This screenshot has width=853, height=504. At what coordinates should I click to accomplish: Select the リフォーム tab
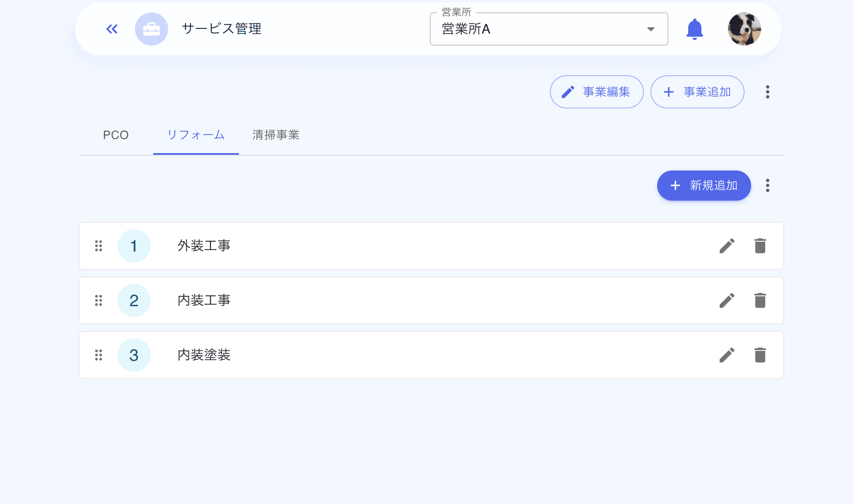tap(196, 135)
